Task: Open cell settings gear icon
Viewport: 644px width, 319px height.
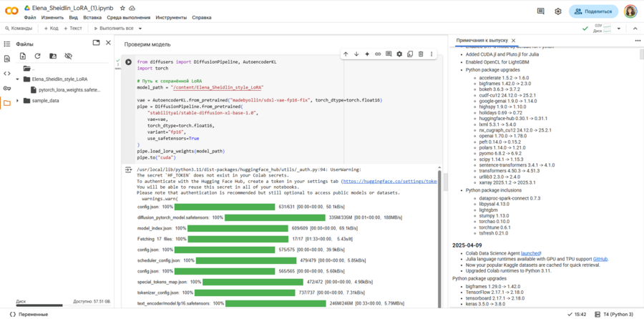Action: tap(399, 54)
